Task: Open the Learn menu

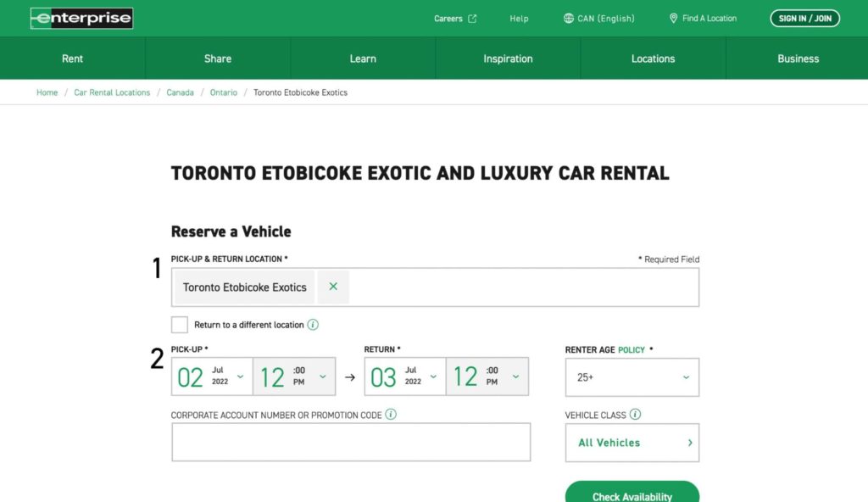Action: click(363, 59)
